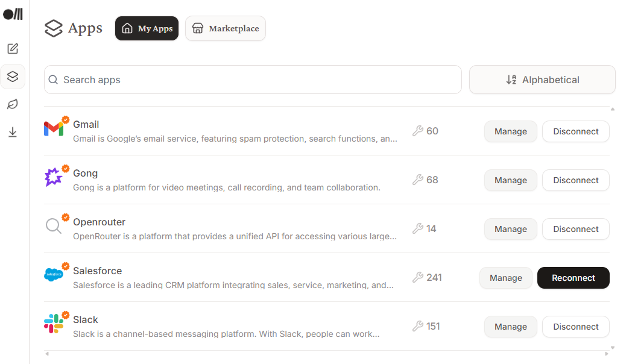632x364 pixels.
Task: Disconnect the Openrouter app
Action: (575, 229)
